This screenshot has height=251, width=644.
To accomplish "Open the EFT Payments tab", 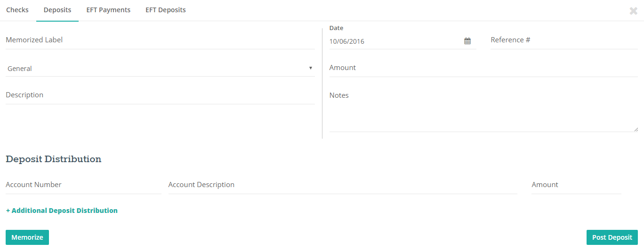I will [108, 10].
